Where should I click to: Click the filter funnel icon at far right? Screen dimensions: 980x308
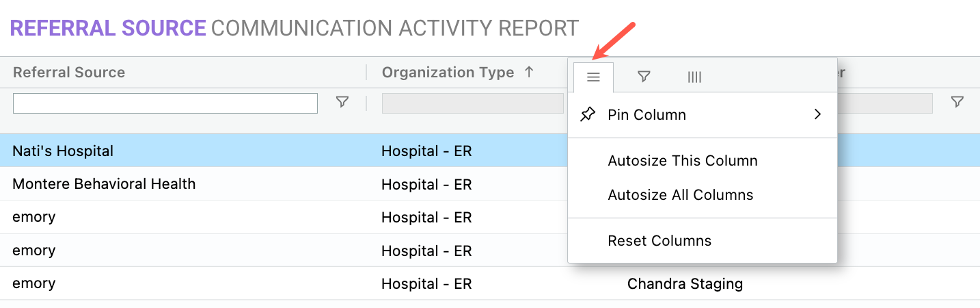pyautogui.click(x=957, y=102)
